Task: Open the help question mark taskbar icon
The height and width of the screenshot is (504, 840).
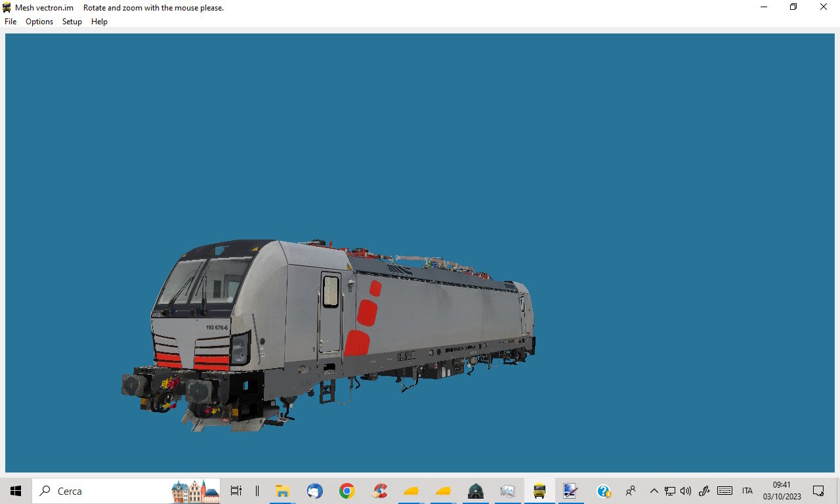Action: click(604, 491)
